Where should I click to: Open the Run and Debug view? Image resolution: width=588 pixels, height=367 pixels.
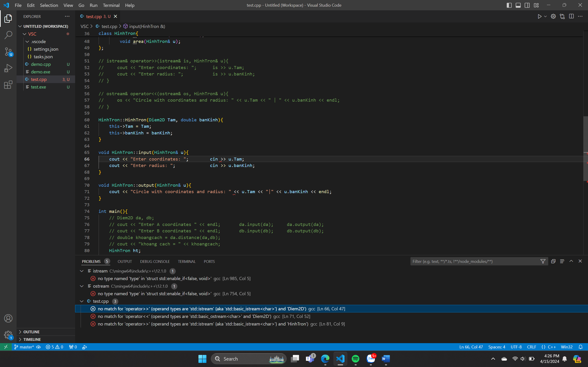click(8, 68)
